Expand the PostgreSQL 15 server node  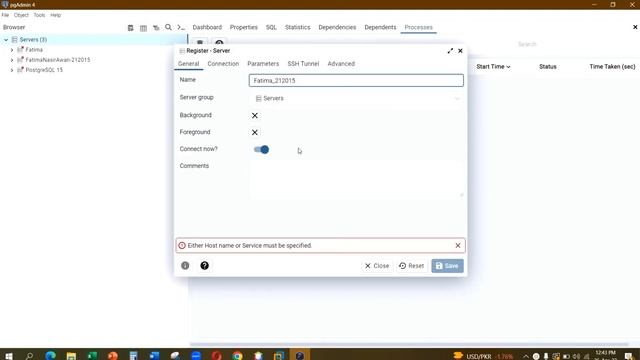tap(12, 70)
